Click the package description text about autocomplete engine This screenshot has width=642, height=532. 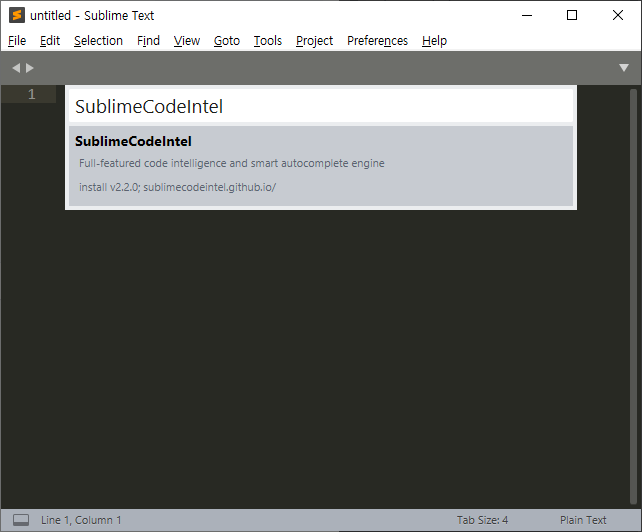click(232, 163)
